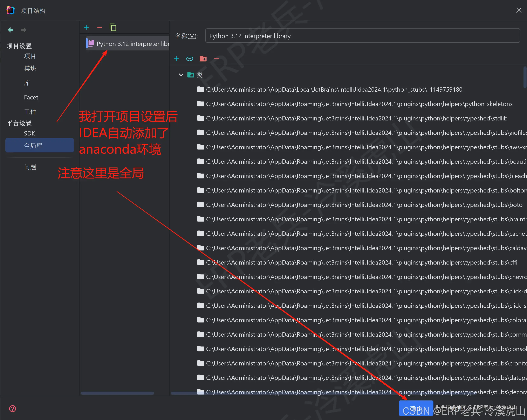This screenshot has width=527, height=420.
Task: Open help via question mark icon
Action: tap(13, 408)
